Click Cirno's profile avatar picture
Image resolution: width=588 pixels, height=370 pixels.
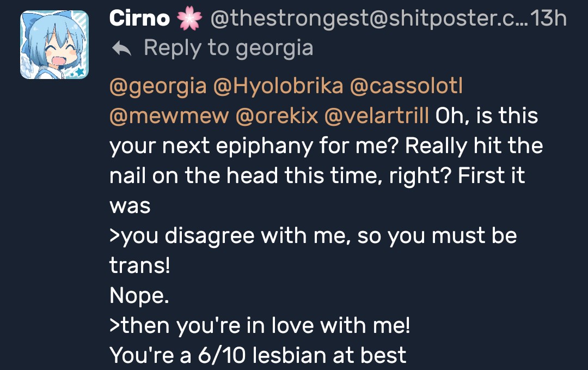click(x=54, y=45)
